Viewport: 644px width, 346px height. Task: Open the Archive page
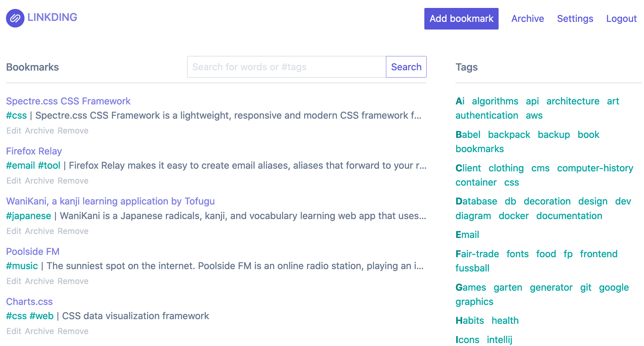(x=527, y=19)
